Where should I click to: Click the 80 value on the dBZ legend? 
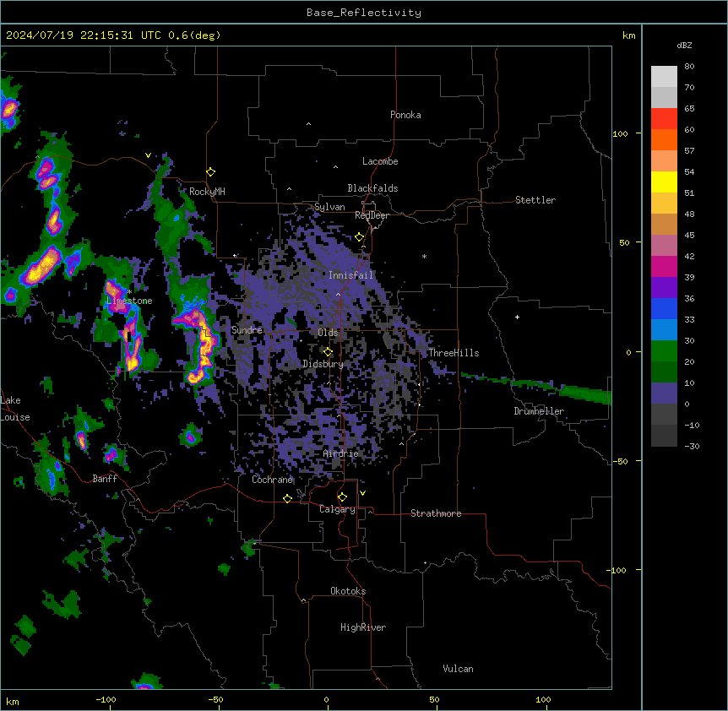tap(689, 67)
